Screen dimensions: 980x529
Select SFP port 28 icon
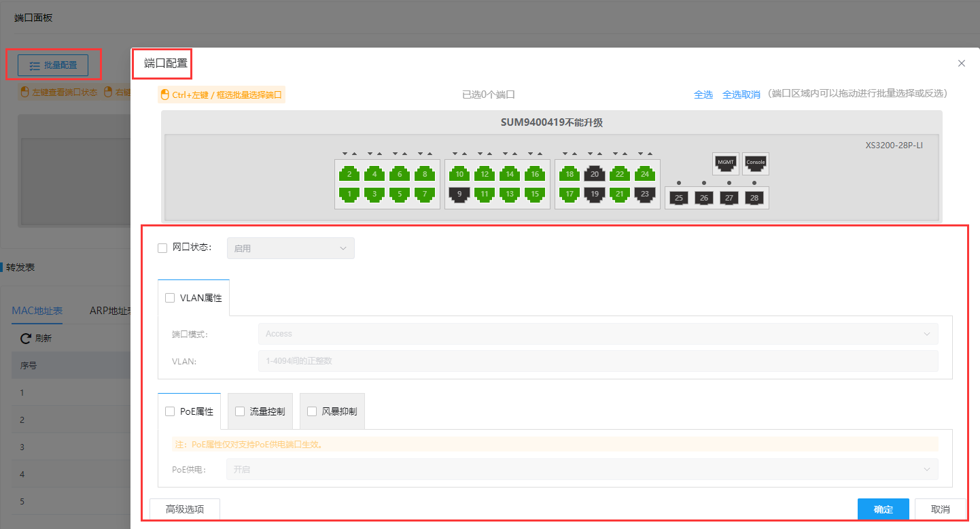pyautogui.click(x=754, y=198)
